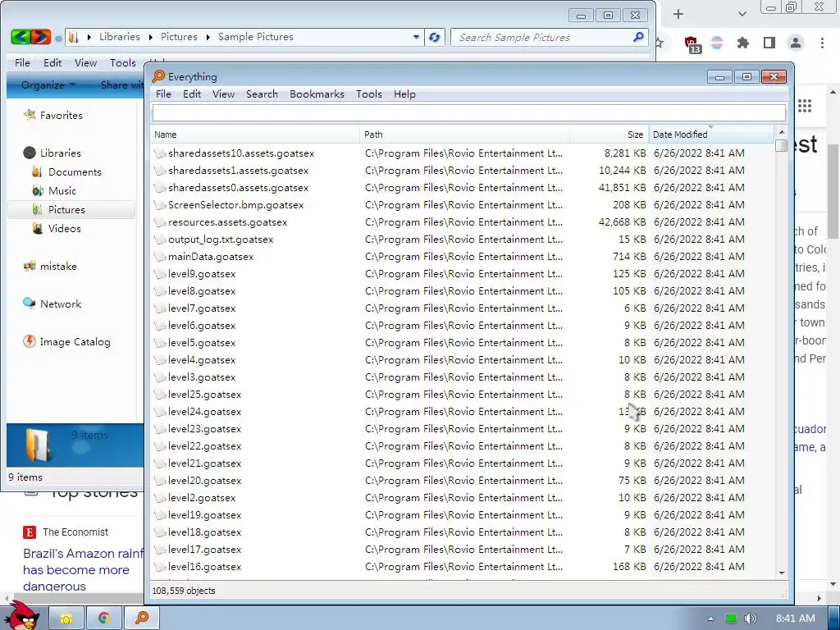This screenshot has height=630, width=840.
Task: Open the Explorer File menu
Action: click(x=22, y=63)
